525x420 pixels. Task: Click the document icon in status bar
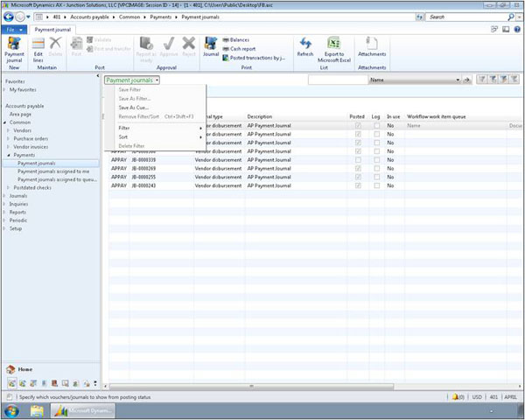tap(10, 397)
